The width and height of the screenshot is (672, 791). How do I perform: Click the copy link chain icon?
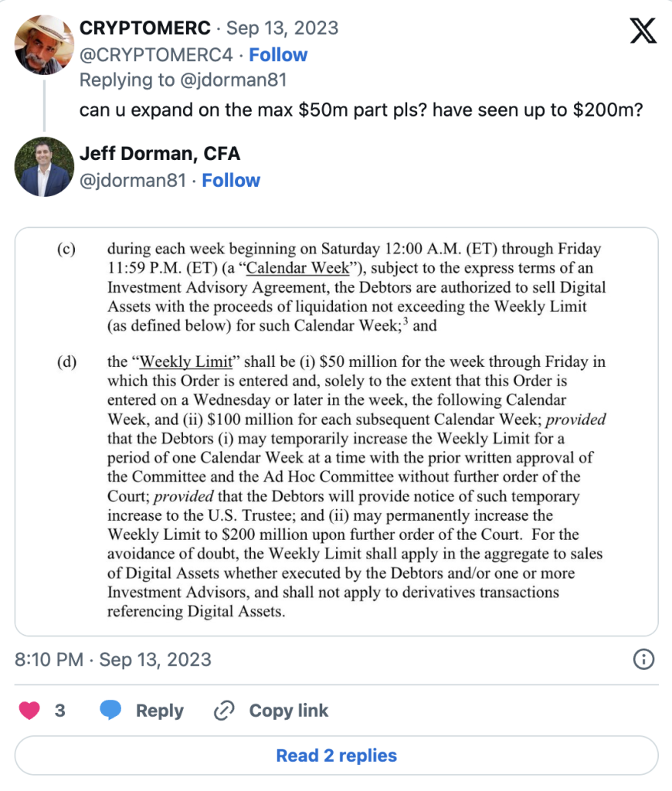click(224, 711)
